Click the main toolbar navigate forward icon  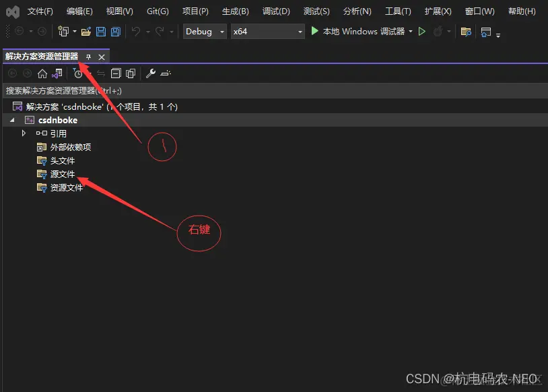pyautogui.click(x=42, y=32)
